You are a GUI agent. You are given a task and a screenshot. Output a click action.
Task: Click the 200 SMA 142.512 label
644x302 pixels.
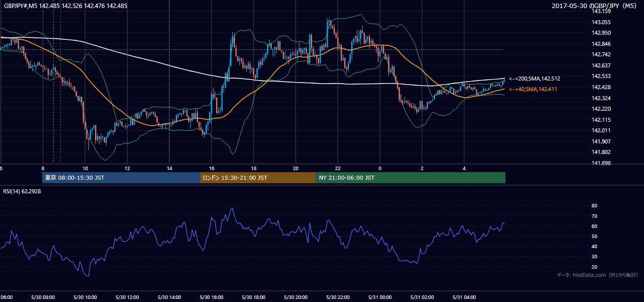[535, 79]
